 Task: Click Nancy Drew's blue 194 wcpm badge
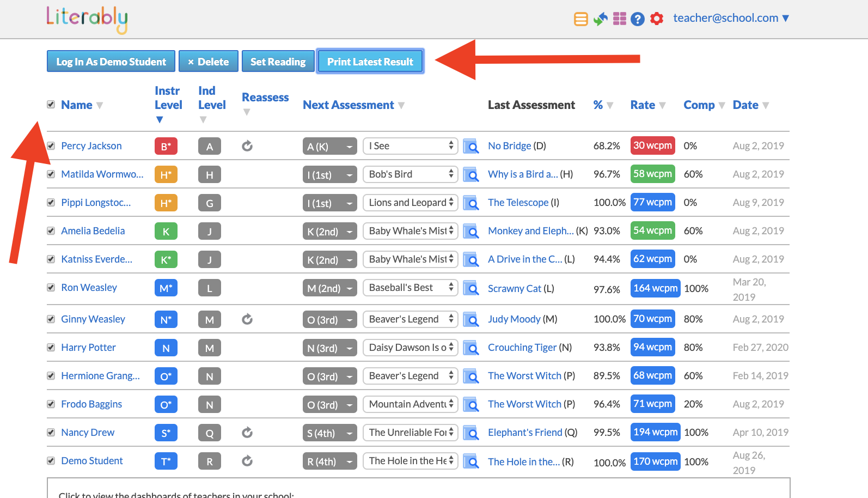(x=655, y=432)
